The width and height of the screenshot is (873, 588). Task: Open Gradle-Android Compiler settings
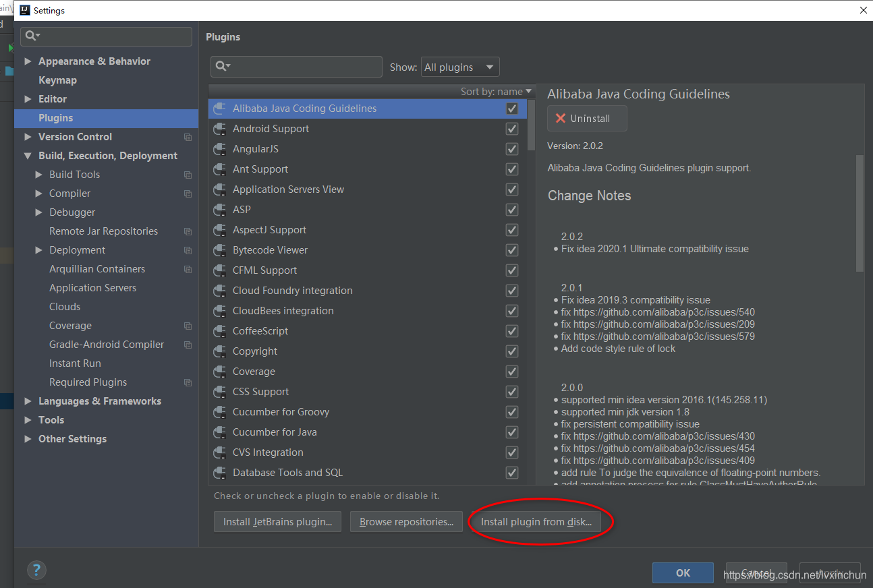pos(107,345)
